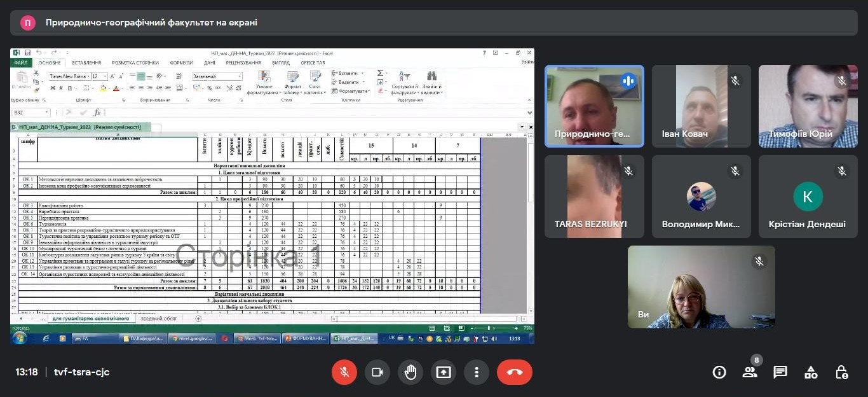The width and height of the screenshot is (868, 397).
Task: Open Знайти й виділити binoculars menu
Action: 432,83
